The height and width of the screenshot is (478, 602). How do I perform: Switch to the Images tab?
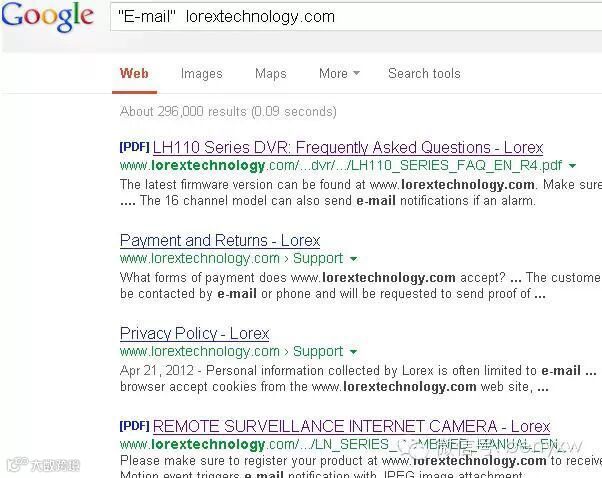tap(202, 73)
